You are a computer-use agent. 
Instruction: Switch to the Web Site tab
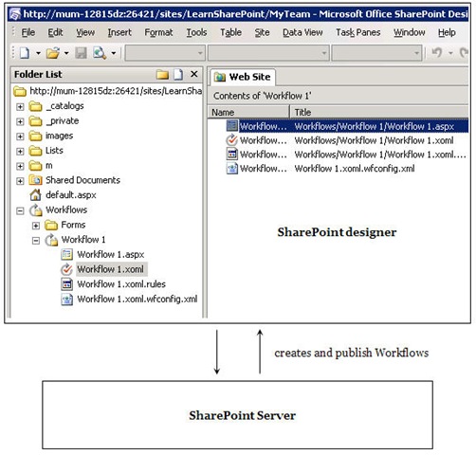pyautogui.click(x=243, y=77)
